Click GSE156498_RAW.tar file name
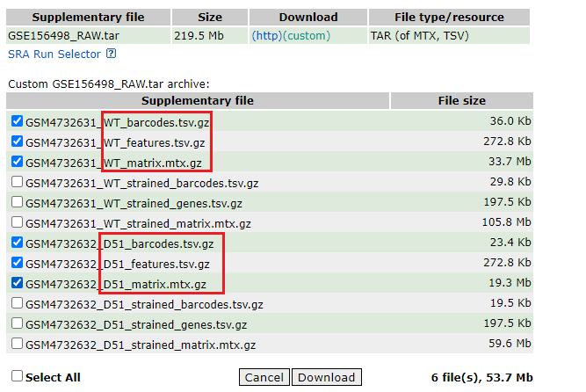The image size is (586, 392). click(x=63, y=36)
